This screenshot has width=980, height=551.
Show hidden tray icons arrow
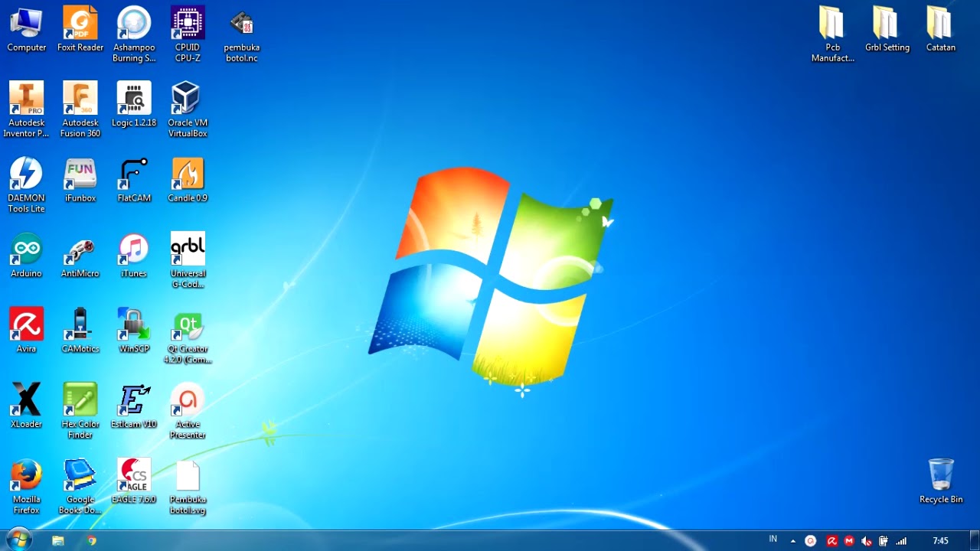792,541
